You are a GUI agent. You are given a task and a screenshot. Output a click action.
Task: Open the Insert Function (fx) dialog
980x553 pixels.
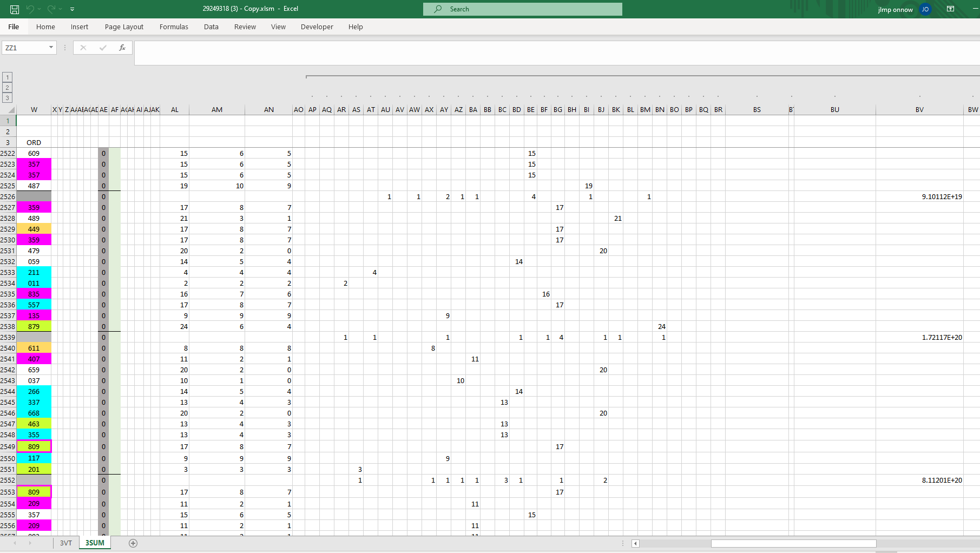pos(122,48)
